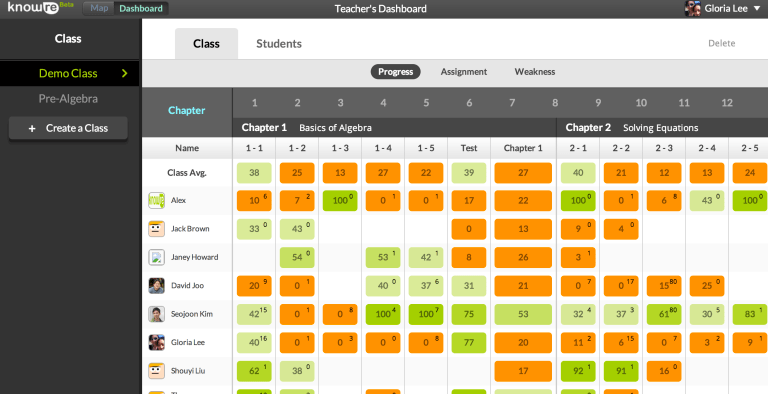Screen dimensions: 768x394
Task: Click the name Alex in student list
Action: (x=178, y=200)
